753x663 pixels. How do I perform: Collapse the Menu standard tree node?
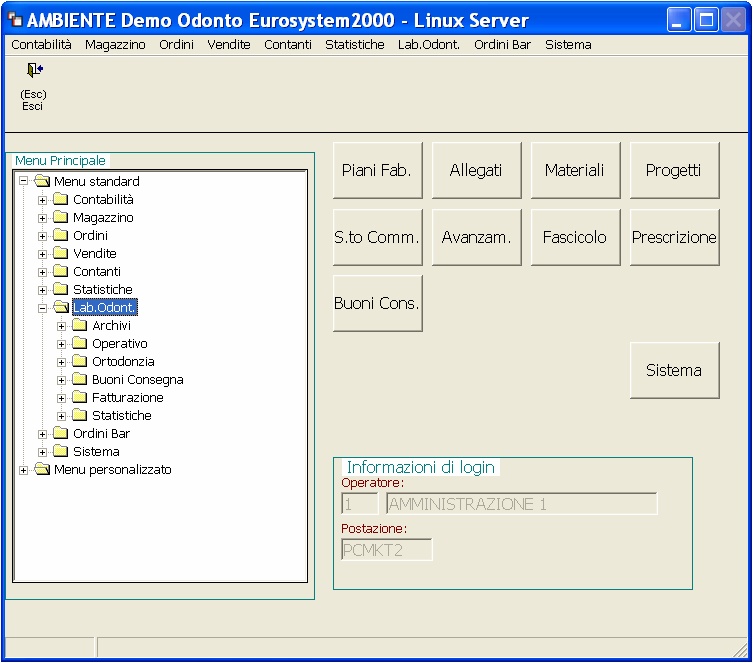coord(24,181)
